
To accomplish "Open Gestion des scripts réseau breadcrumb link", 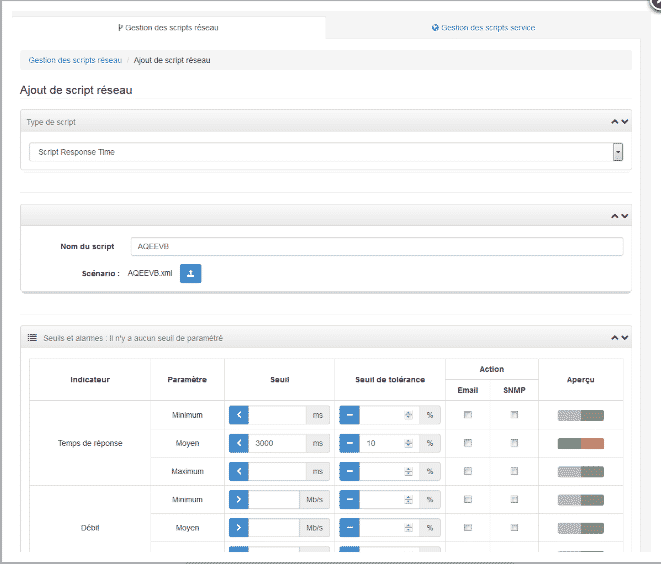I will pyautogui.click(x=75, y=60).
